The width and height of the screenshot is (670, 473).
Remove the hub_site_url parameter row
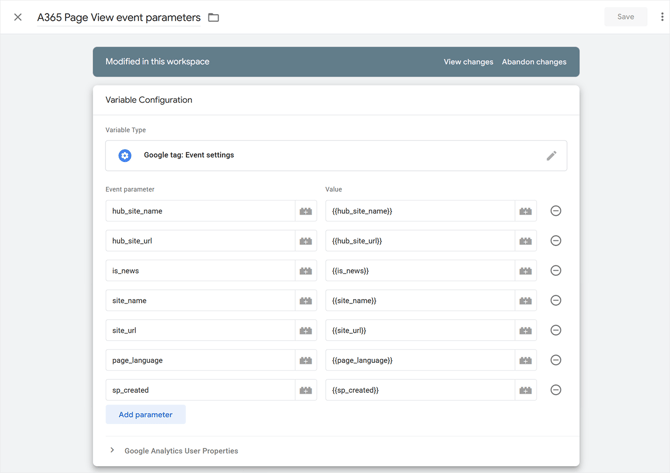[x=555, y=241]
